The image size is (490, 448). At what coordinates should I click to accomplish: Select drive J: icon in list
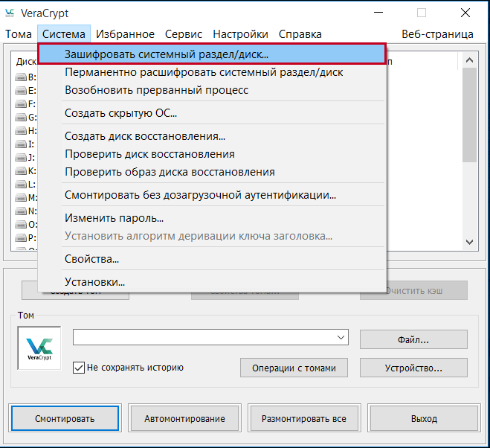coord(21,157)
